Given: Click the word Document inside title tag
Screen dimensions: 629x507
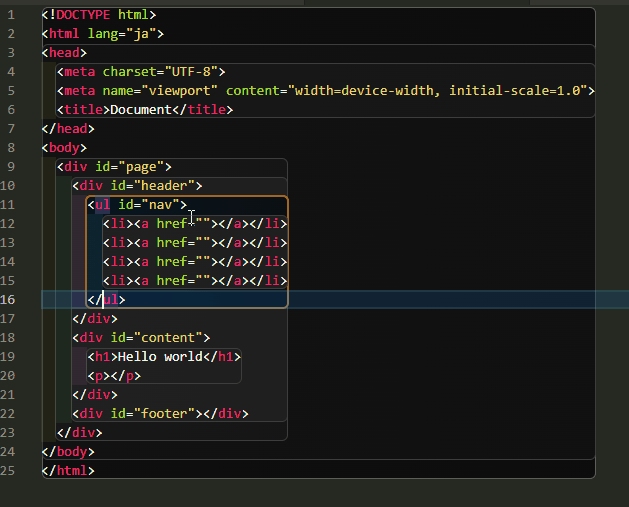Looking at the screenshot, I should (140, 109).
